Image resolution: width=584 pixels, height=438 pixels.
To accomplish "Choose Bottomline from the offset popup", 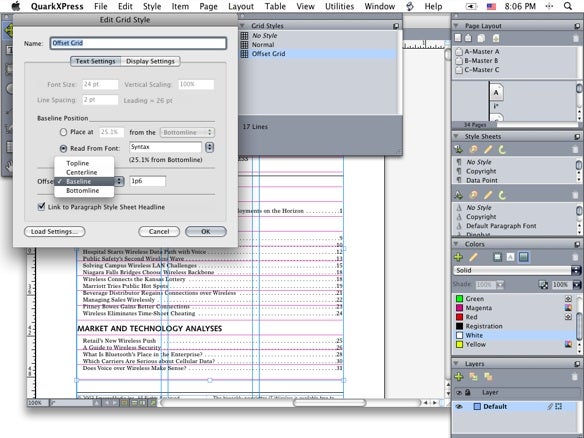I will click(x=84, y=190).
